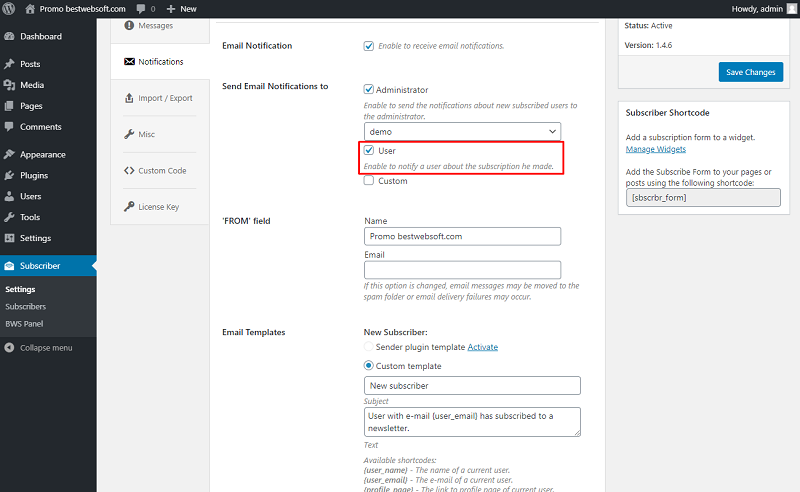Click the New content menu in admin bar

pyautogui.click(x=182, y=9)
